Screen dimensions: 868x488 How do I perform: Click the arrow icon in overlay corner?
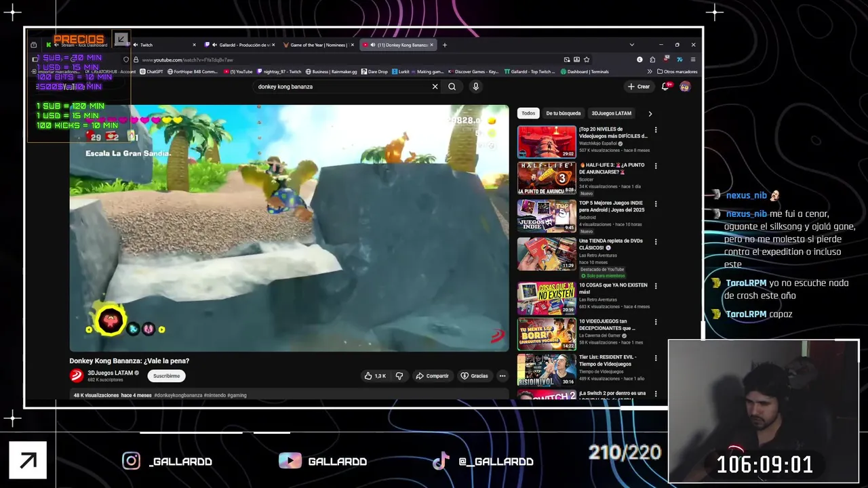[28, 460]
